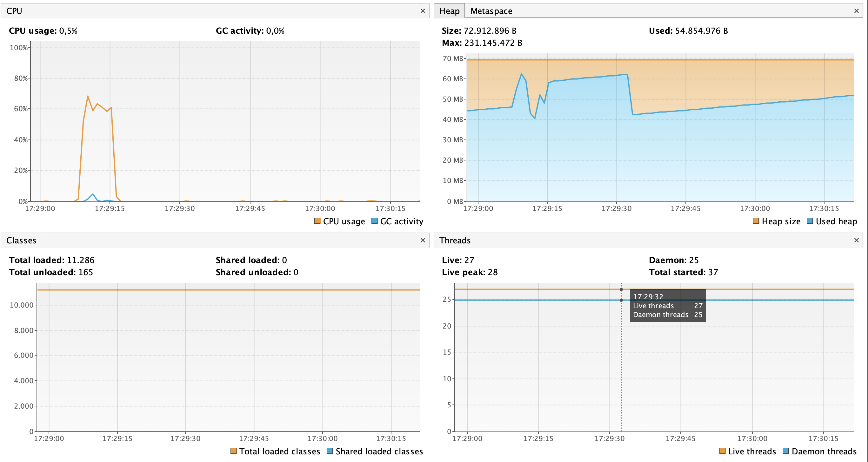
Task: Click the Live threads legend swatch
Action: point(722,451)
